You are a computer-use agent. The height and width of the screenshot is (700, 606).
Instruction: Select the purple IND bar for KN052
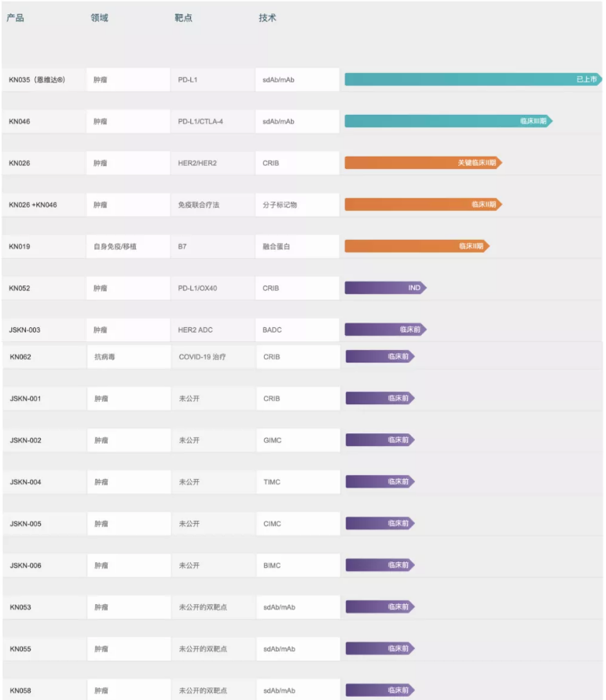386,288
